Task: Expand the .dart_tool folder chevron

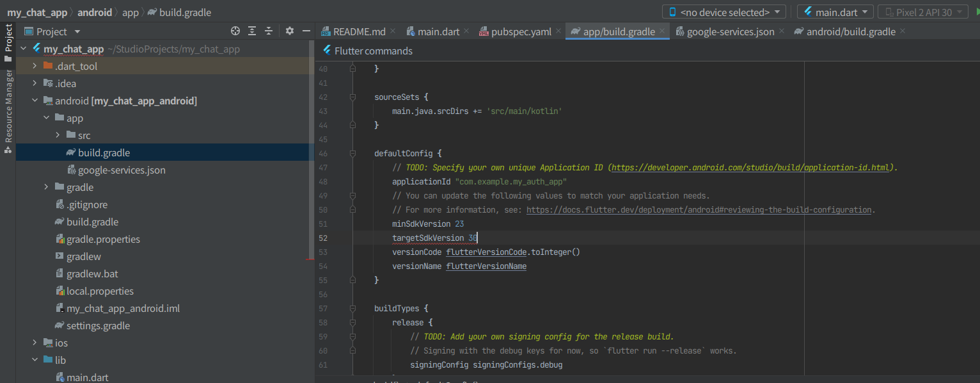Action: click(35, 67)
